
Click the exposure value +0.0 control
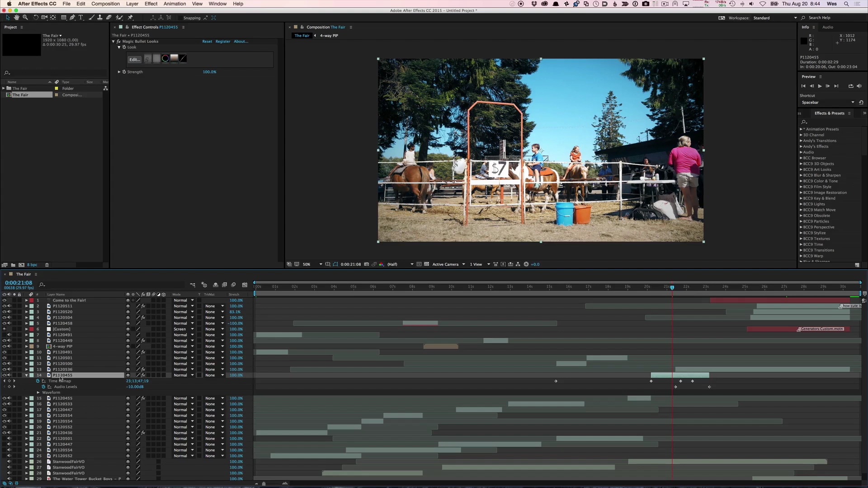pos(535,264)
